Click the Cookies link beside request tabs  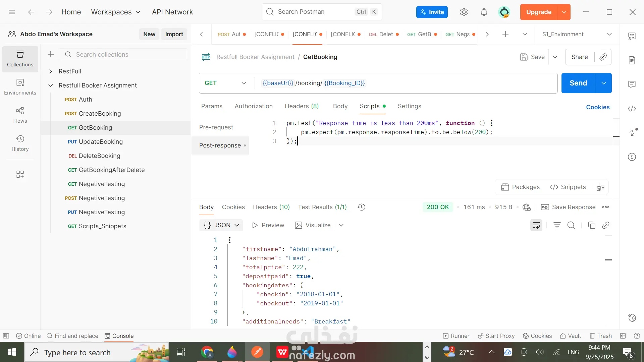pyautogui.click(x=598, y=107)
